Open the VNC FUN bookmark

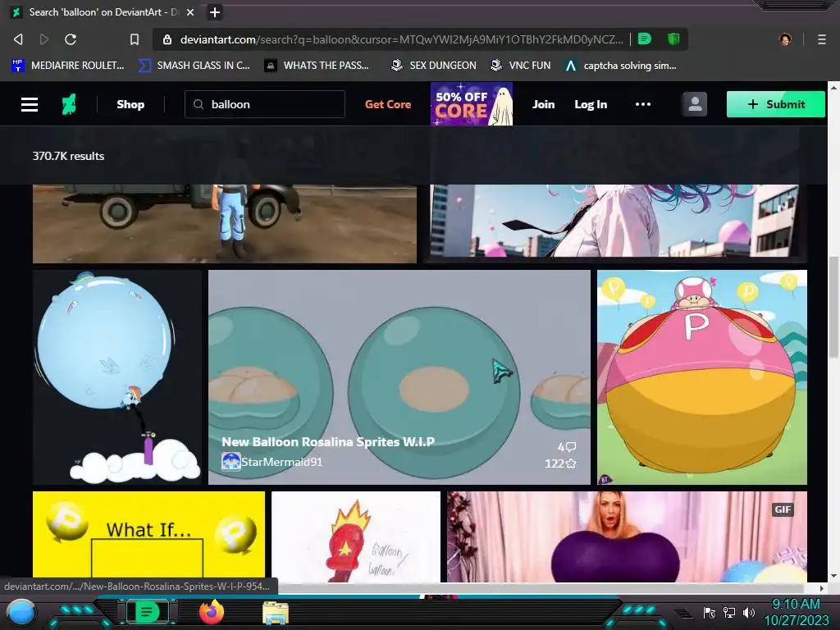pos(521,66)
